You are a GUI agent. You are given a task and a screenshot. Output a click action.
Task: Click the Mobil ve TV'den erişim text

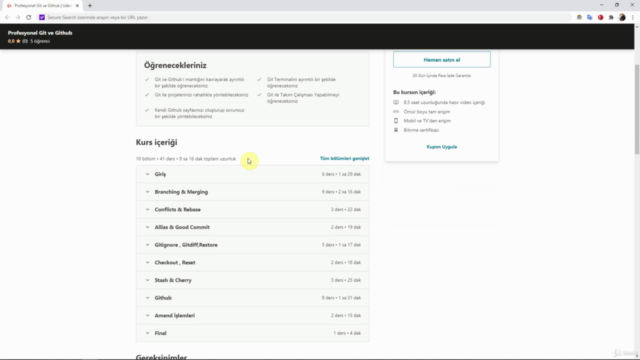pos(427,121)
